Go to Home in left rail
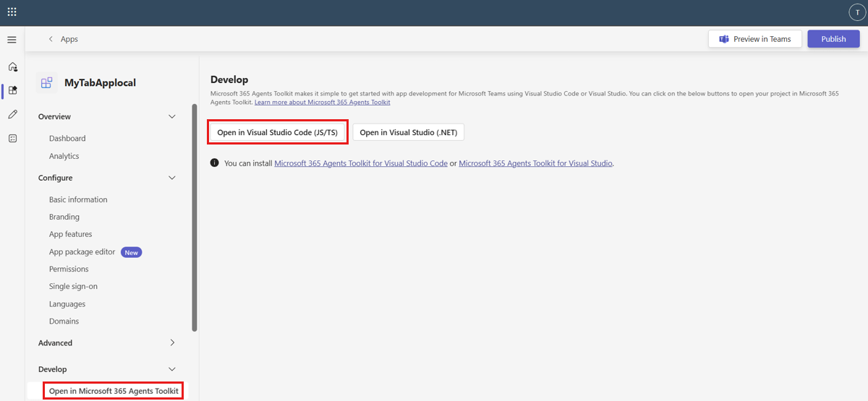Viewport: 868px width, 401px height. tap(12, 66)
